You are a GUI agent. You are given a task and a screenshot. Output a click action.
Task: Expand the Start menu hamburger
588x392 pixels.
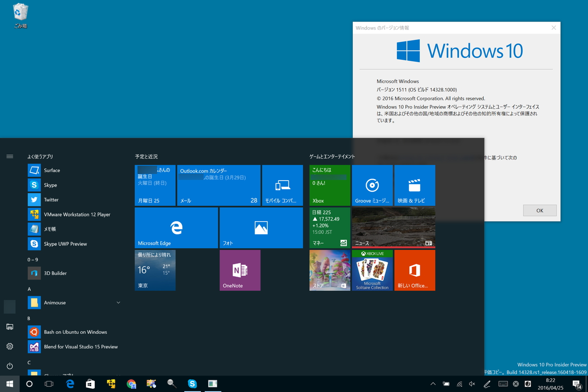10,156
